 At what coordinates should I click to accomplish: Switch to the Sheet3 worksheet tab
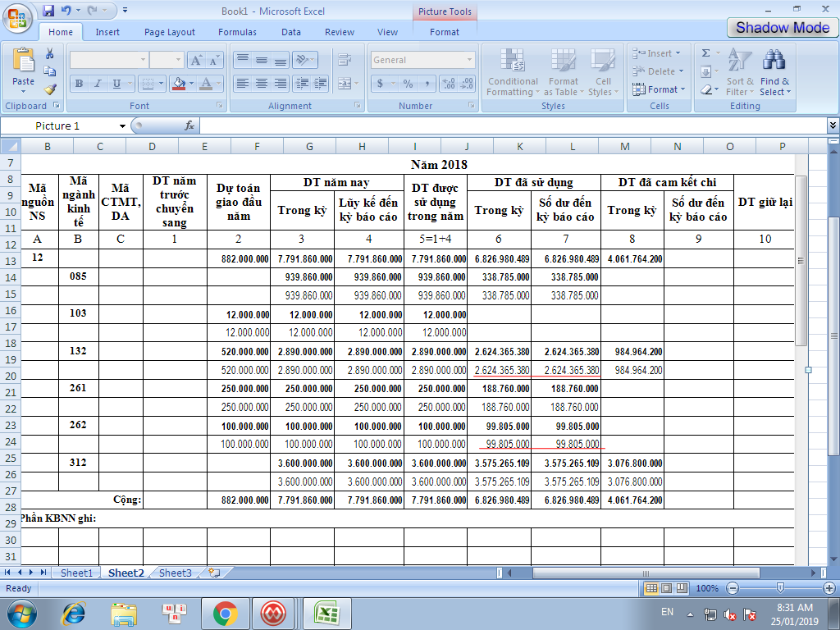(175, 573)
